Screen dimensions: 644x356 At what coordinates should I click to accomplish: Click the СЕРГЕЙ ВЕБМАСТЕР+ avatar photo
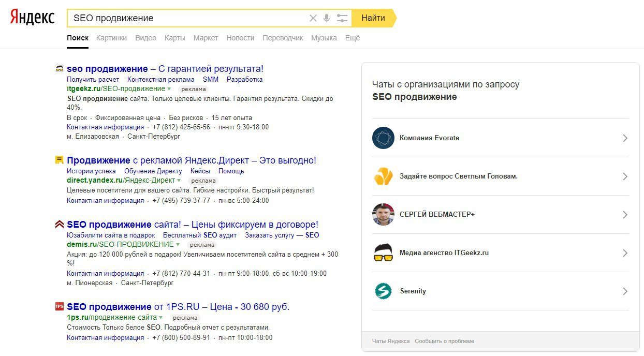383,215
